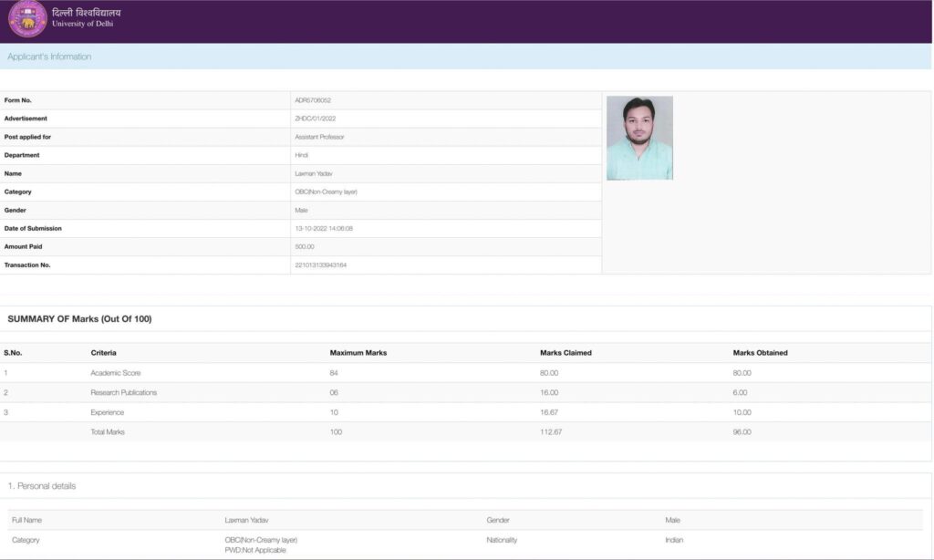Click the "Criteria" column header
Image resolution: width=934 pixels, height=560 pixels.
pyautogui.click(x=104, y=353)
